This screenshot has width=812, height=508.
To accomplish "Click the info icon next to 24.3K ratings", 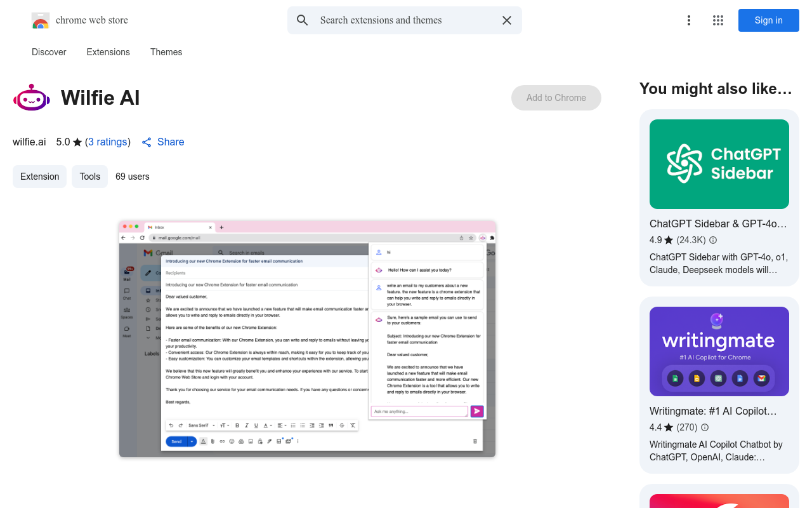I will pos(713,240).
